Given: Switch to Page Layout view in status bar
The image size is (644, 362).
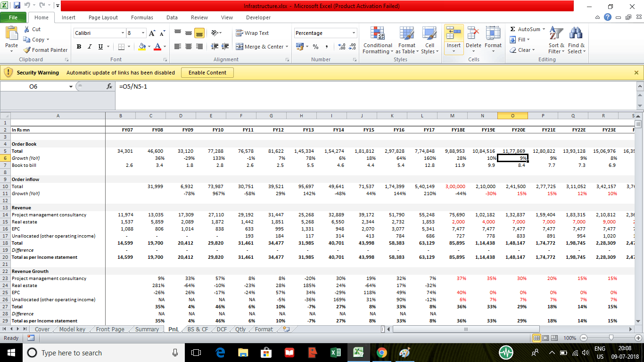Looking at the screenshot, I should (x=545, y=338).
